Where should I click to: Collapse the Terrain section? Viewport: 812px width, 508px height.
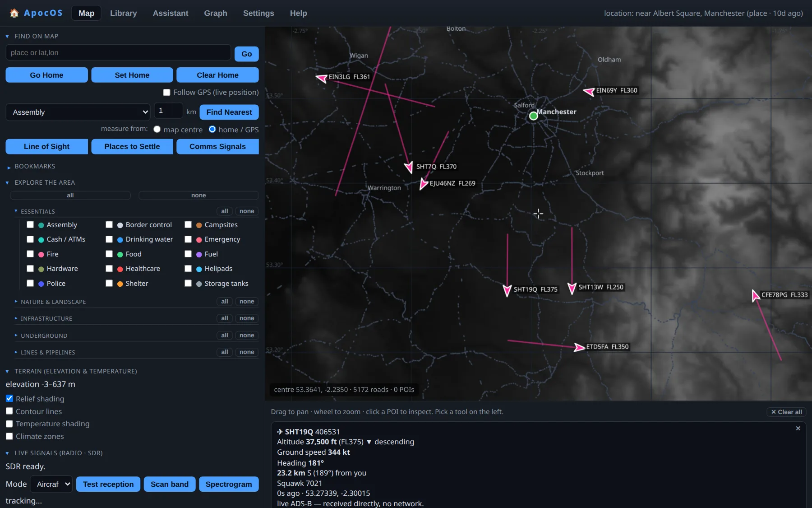75,371
